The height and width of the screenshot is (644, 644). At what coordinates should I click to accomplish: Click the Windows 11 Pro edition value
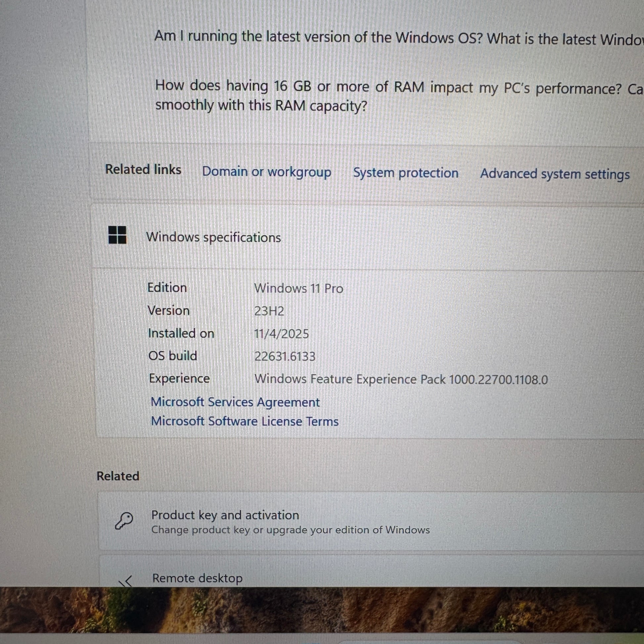298,288
